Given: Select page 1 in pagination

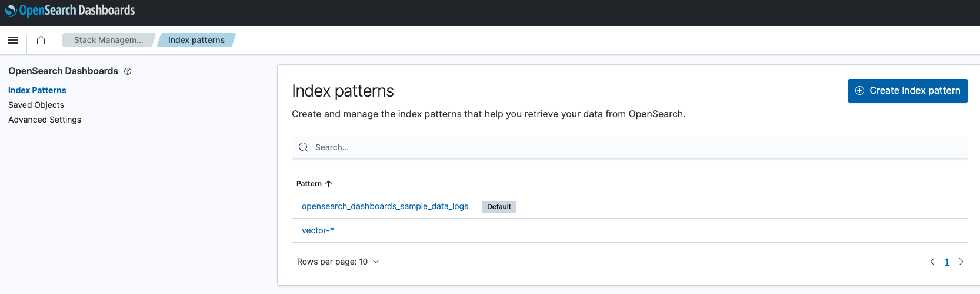Looking at the screenshot, I should point(946,262).
